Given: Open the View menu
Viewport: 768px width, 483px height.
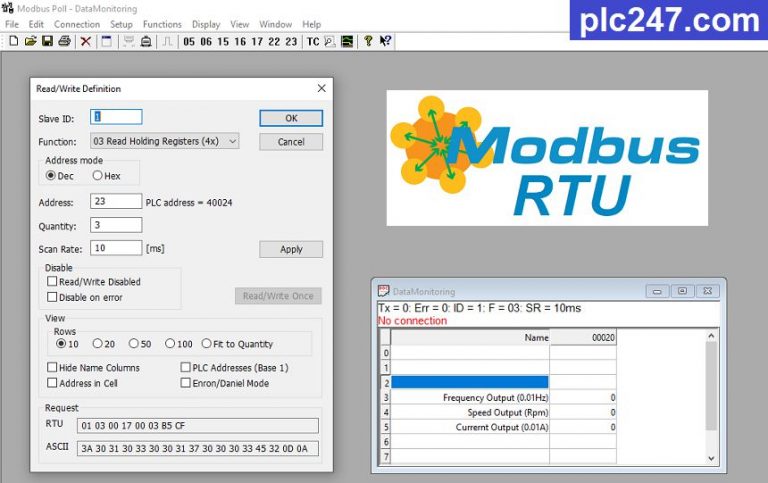Looking at the screenshot, I should [x=240, y=24].
